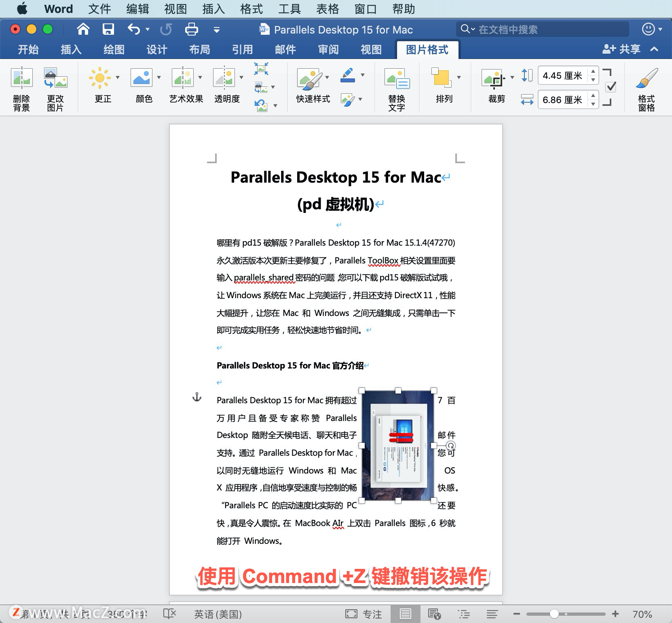
Task: Click the Remove Background (删除背景) icon
Action: coord(22,78)
